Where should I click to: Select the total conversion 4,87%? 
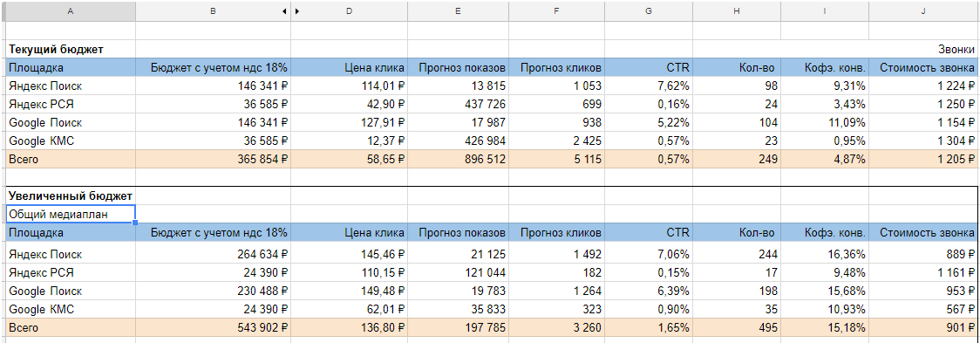[x=825, y=159]
